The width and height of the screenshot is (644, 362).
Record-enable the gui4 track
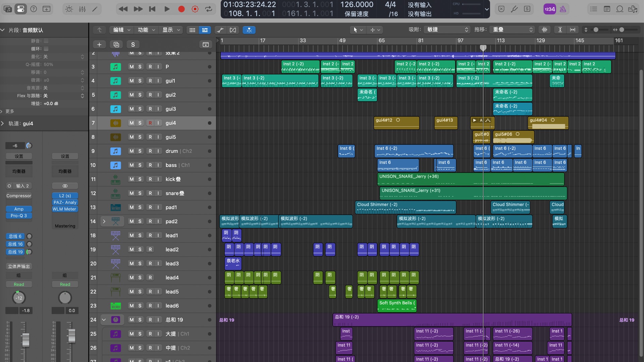click(150, 123)
